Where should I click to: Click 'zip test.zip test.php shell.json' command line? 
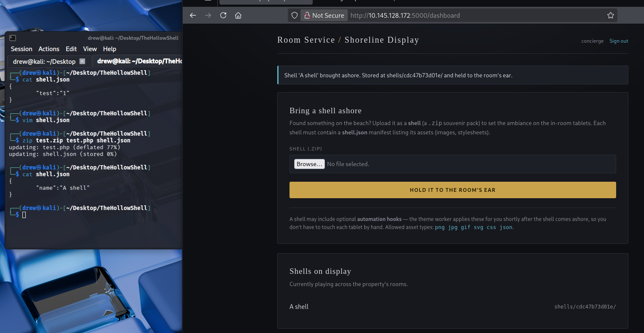[x=76, y=140]
